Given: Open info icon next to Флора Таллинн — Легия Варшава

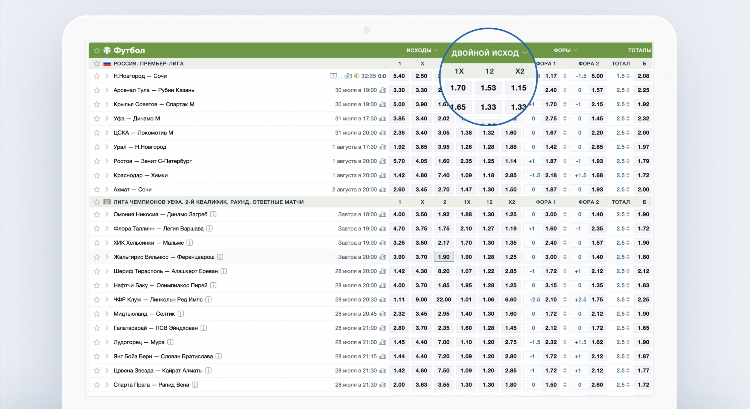Looking at the screenshot, I should click(x=209, y=229).
